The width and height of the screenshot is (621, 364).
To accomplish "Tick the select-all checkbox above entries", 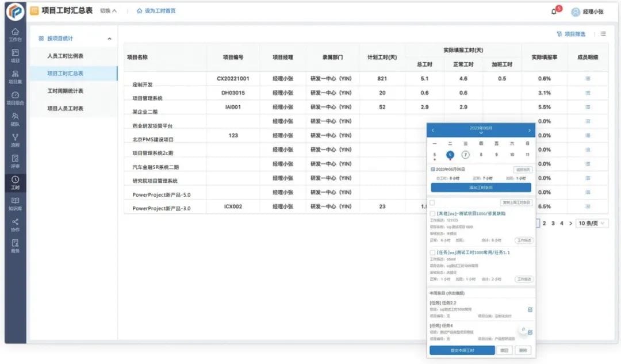I will click(x=431, y=202).
